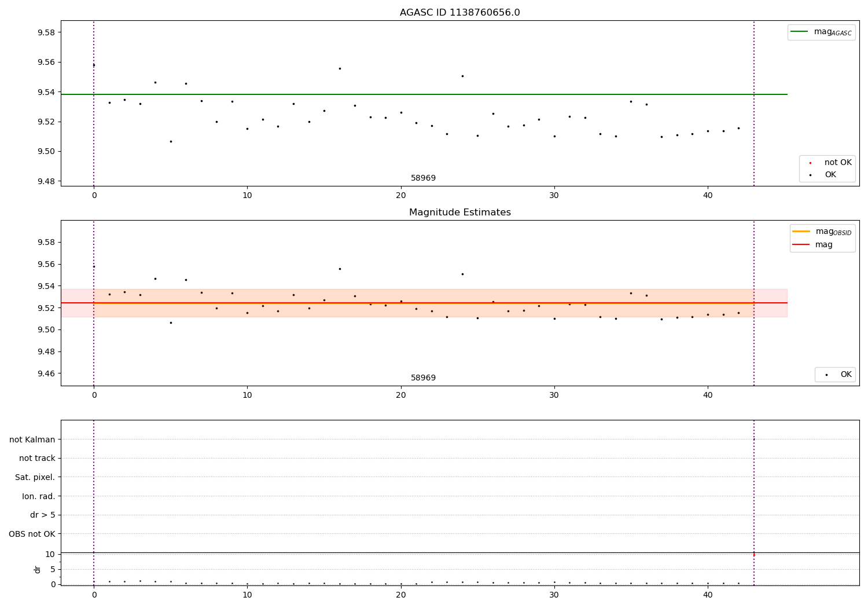Click the data point at x=16 in the AGASC ID plot
The height and width of the screenshot is (608, 868).
tap(340, 68)
